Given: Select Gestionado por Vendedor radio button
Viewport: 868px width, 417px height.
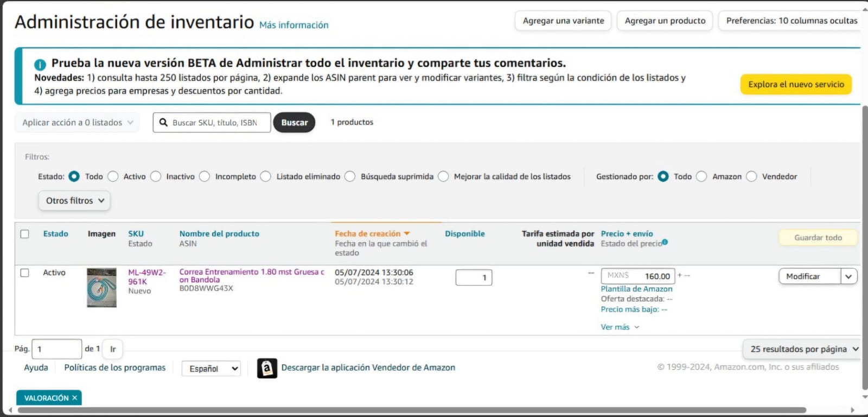Looking at the screenshot, I should point(751,176).
